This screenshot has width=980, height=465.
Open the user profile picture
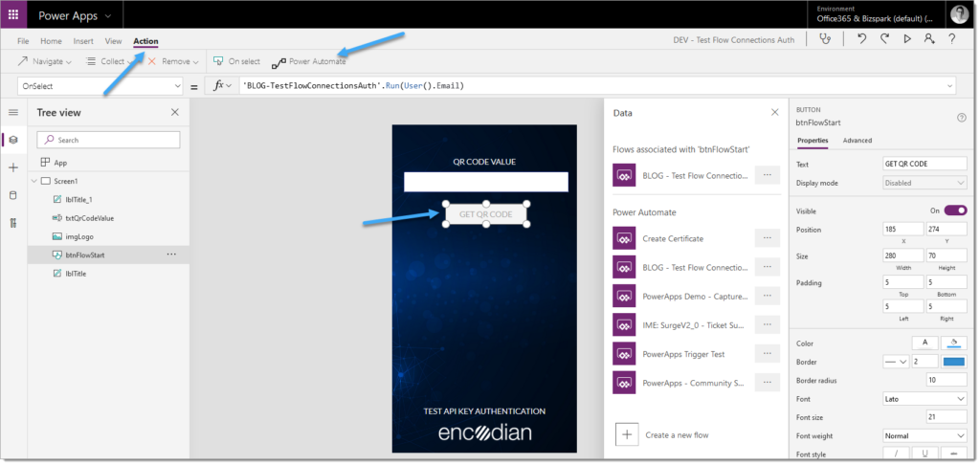959,14
